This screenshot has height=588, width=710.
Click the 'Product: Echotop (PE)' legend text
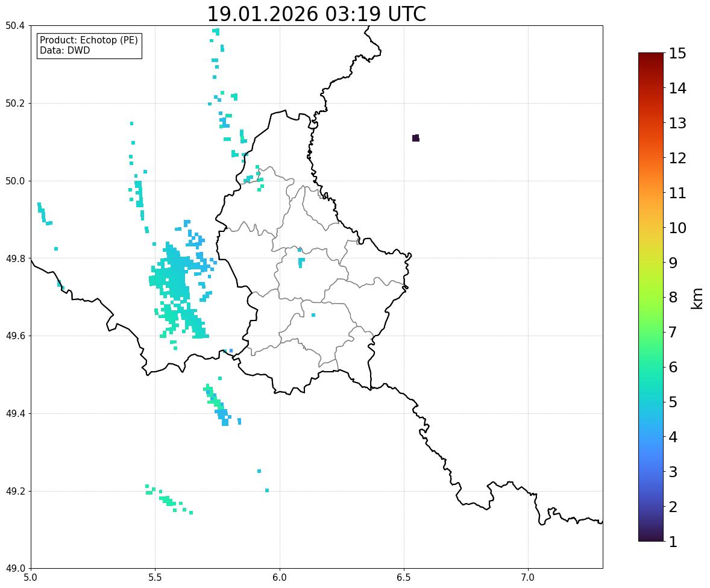tap(89, 40)
